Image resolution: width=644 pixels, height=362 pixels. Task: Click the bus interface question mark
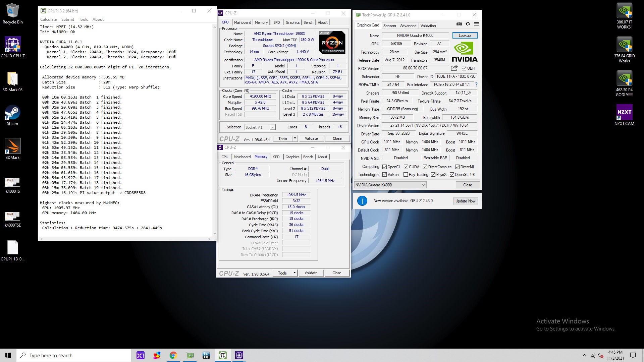pos(476,84)
